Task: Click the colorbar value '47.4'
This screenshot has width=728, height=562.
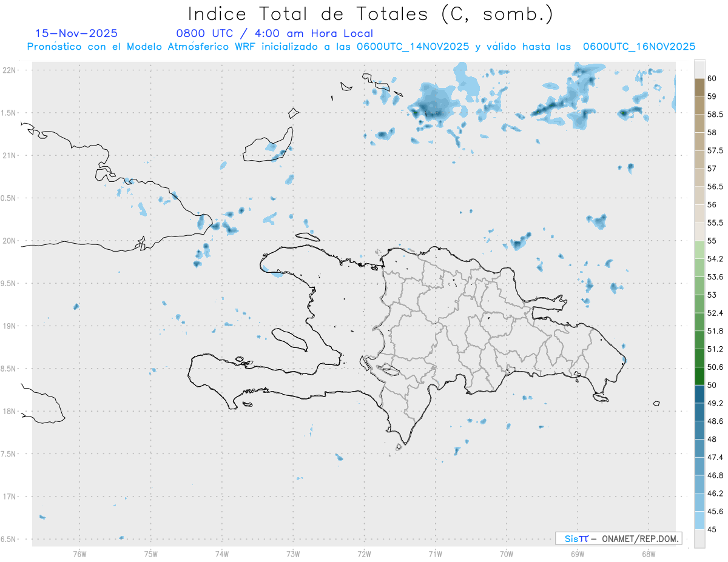Action: tap(715, 457)
